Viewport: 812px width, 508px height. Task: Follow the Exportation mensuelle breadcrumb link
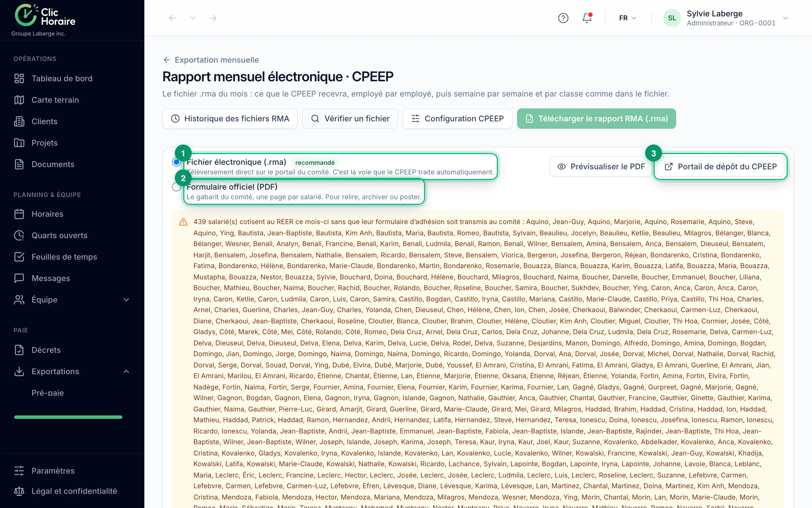[x=217, y=60]
